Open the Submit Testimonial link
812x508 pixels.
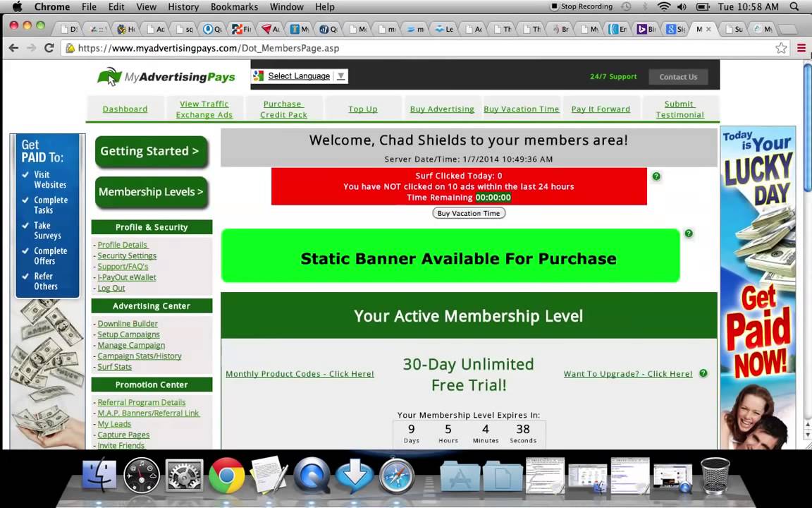pos(680,109)
